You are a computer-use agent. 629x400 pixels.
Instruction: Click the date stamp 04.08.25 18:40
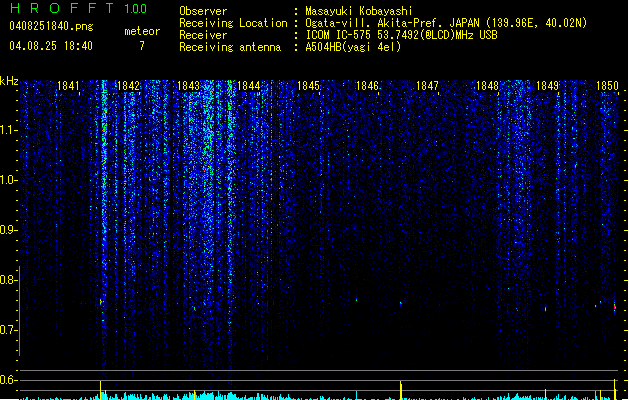[x=51, y=46]
